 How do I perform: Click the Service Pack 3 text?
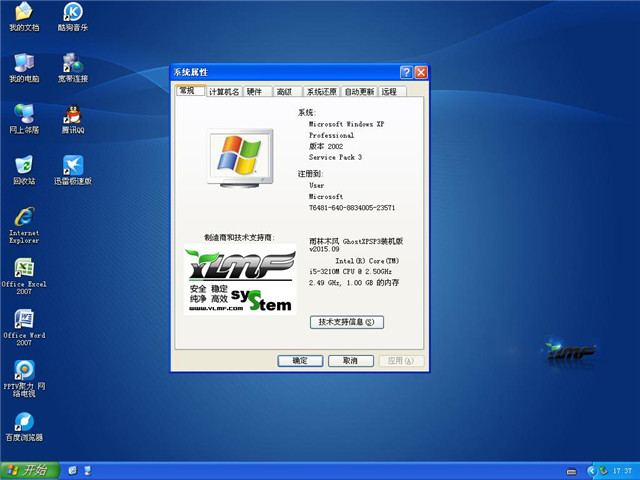(335, 157)
